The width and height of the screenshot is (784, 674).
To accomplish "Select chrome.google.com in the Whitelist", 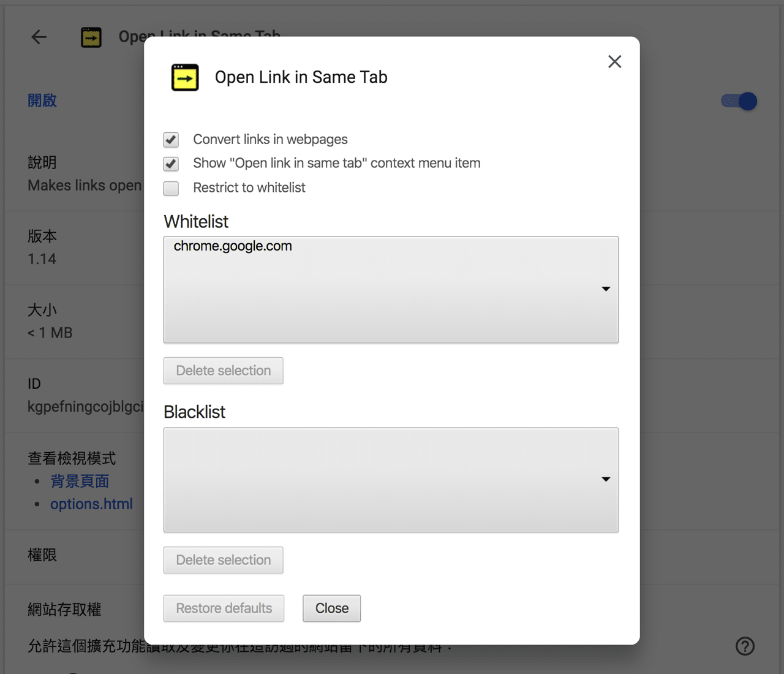I will 232,246.
